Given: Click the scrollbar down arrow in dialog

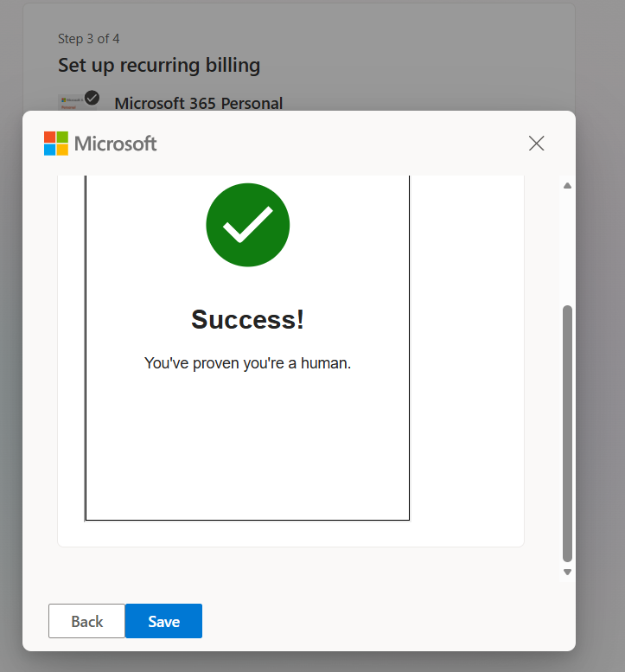Looking at the screenshot, I should click(568, 573).
